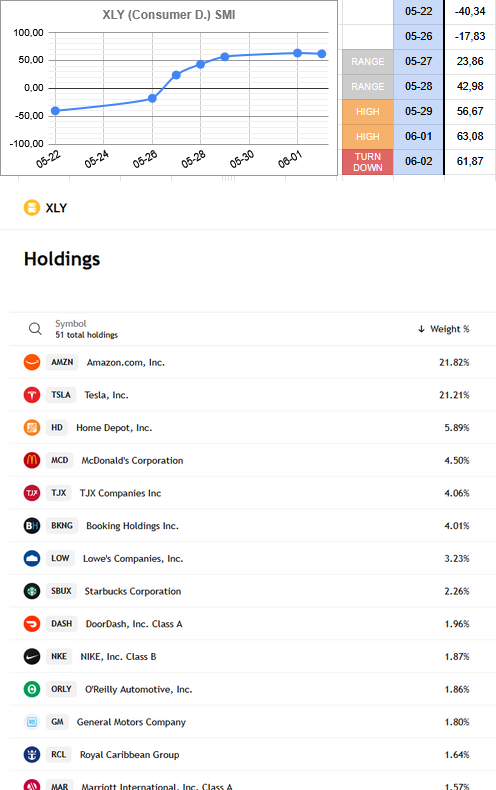Click the Amazon logo icon
Image resolution: width=496 pixels, height=790 pixels.
(32, 362)
